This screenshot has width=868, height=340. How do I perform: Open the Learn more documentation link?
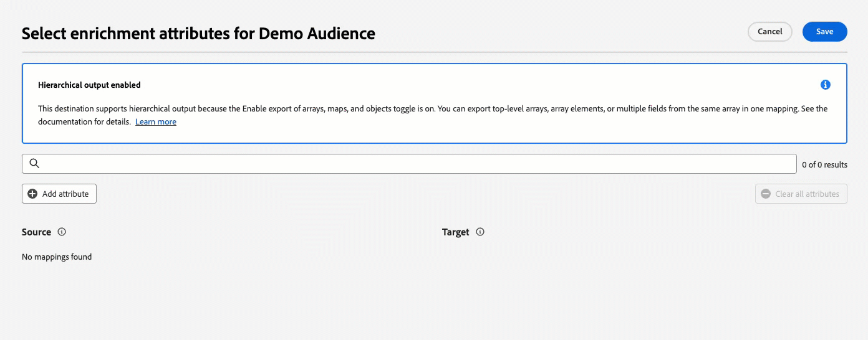tap(156, 122)
